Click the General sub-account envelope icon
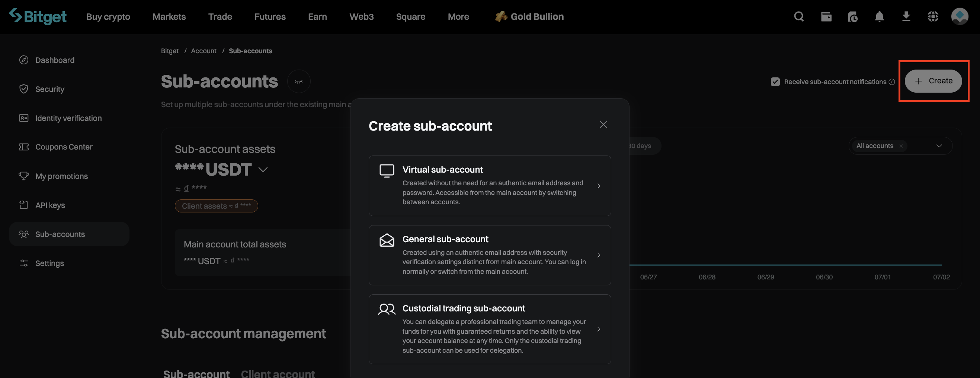 (x=387, y=240)
